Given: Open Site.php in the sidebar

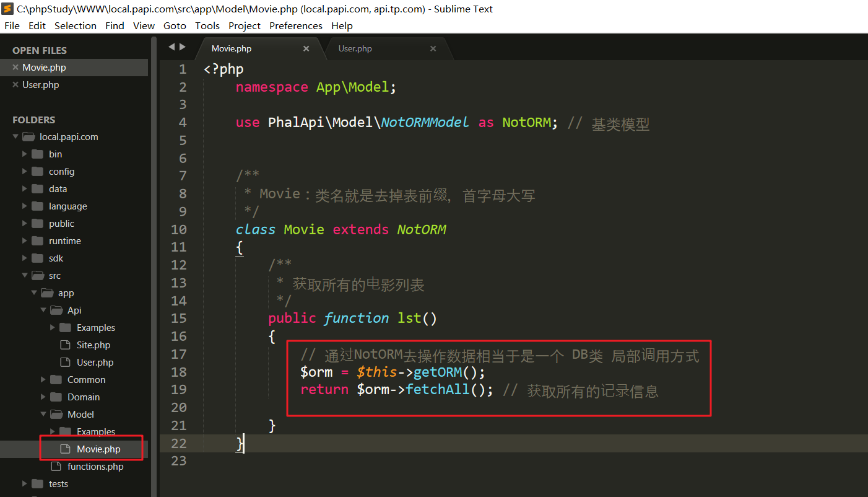Looking at the screenshot, I should coord(93,345).
